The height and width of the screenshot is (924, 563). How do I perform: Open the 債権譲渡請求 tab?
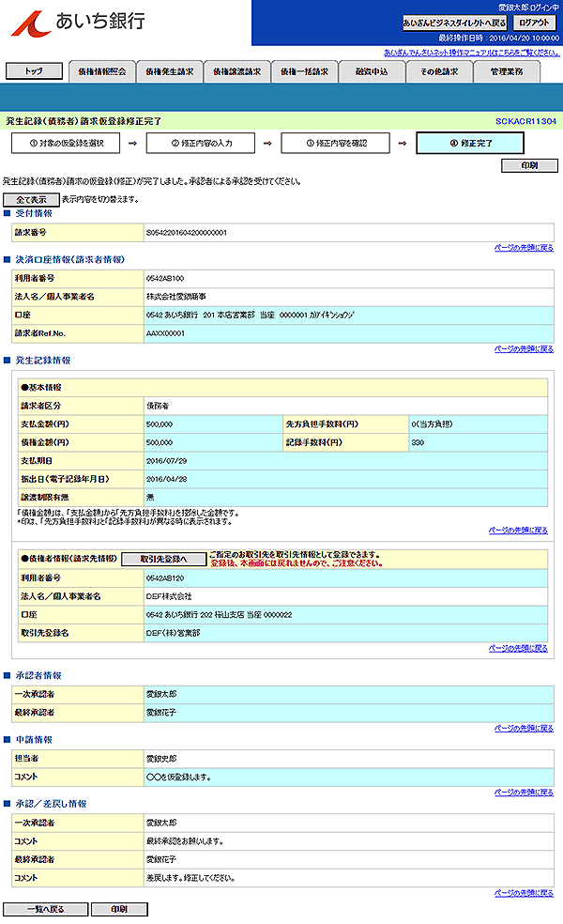tap(236, 72)
